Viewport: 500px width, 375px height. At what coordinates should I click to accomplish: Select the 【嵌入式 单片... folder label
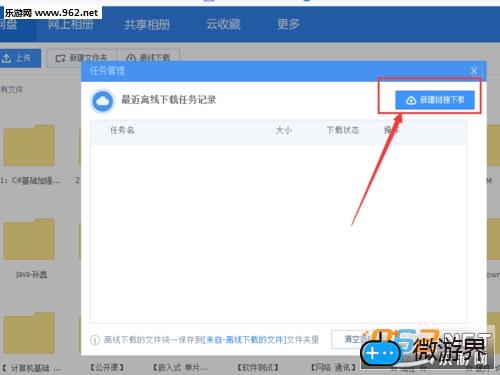pos(180,368)
